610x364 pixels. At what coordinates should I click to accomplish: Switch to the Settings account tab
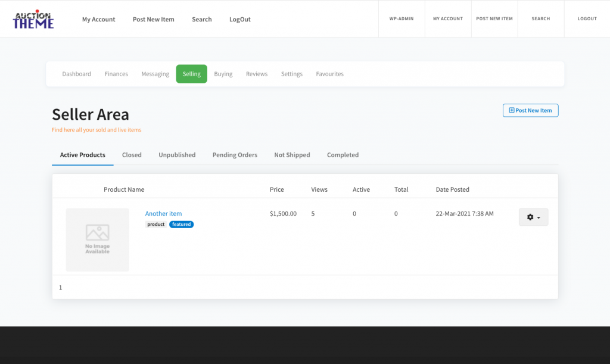[292, 74]
